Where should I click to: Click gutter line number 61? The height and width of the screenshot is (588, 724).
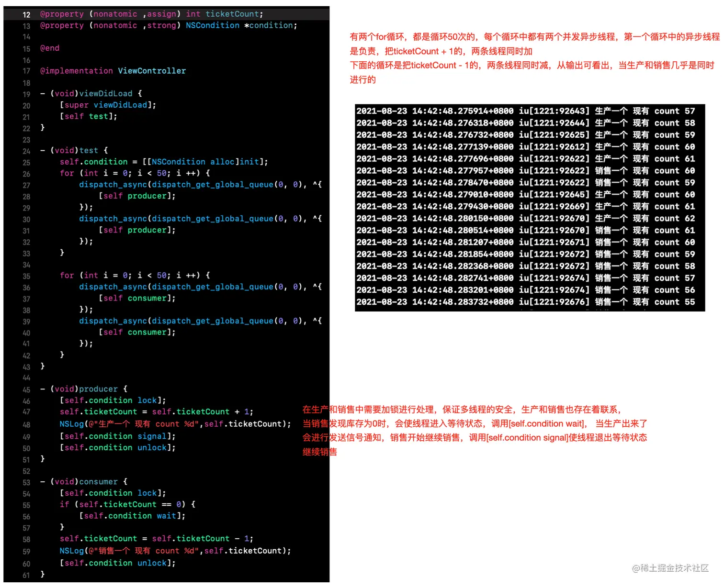pos(26,576)
